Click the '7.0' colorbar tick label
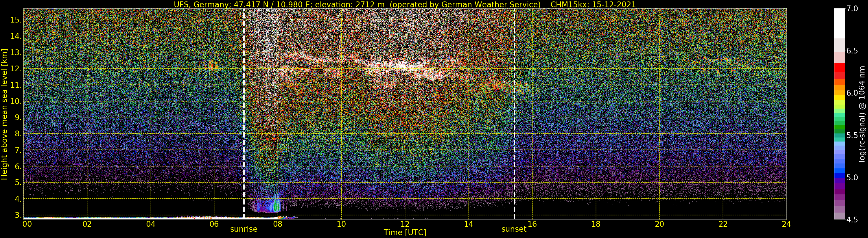The width and height of the screenshot is (868, 238). [852, 9]
